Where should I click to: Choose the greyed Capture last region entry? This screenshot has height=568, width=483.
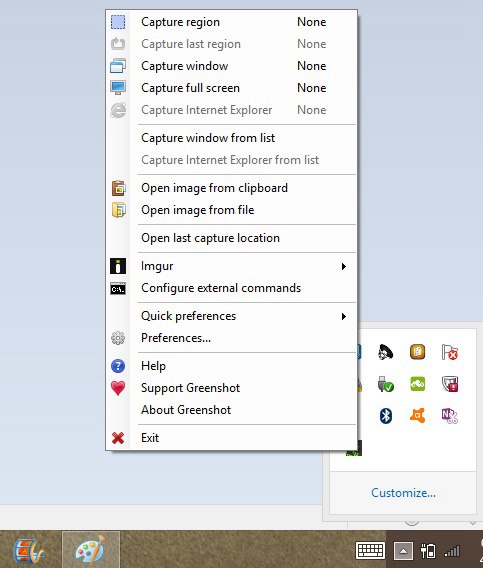pyautogui.click(x=231, y=44)
